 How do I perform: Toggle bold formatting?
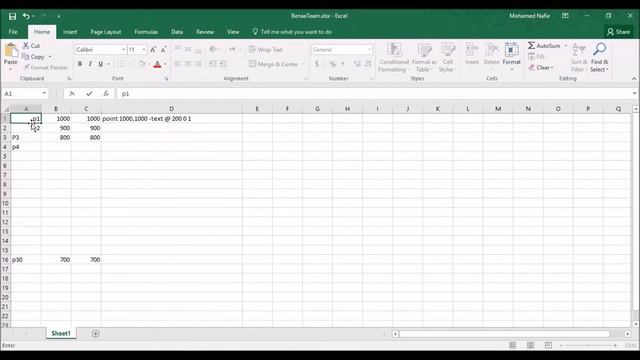(x=80, y=64)
